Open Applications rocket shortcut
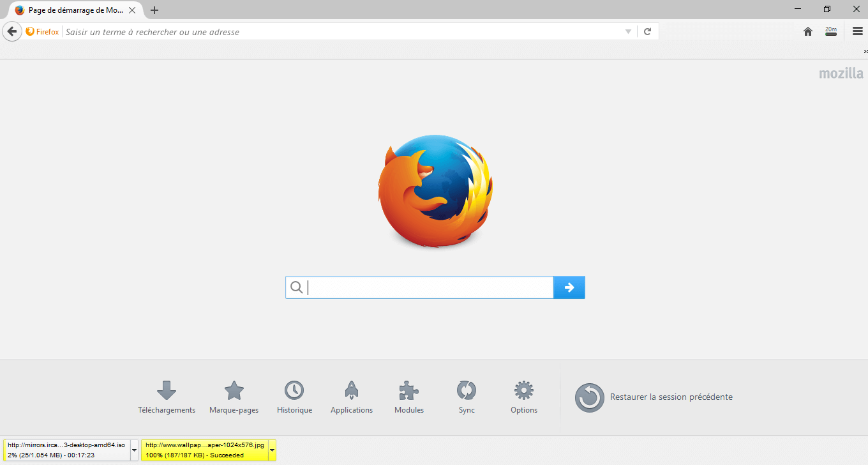This screenshot has height=465, width=868. pyautogui.click(x=352, y=397)
